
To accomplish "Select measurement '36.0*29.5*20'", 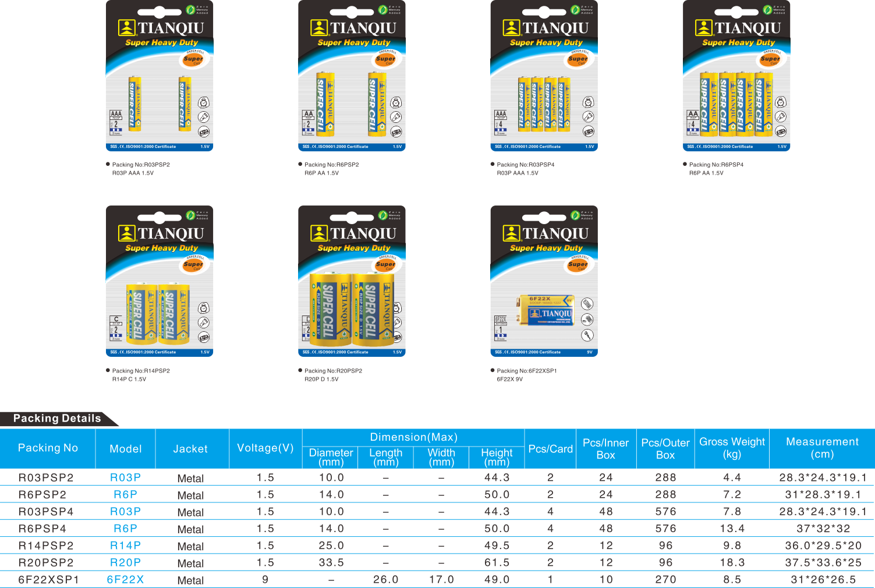I will point(823,546).
